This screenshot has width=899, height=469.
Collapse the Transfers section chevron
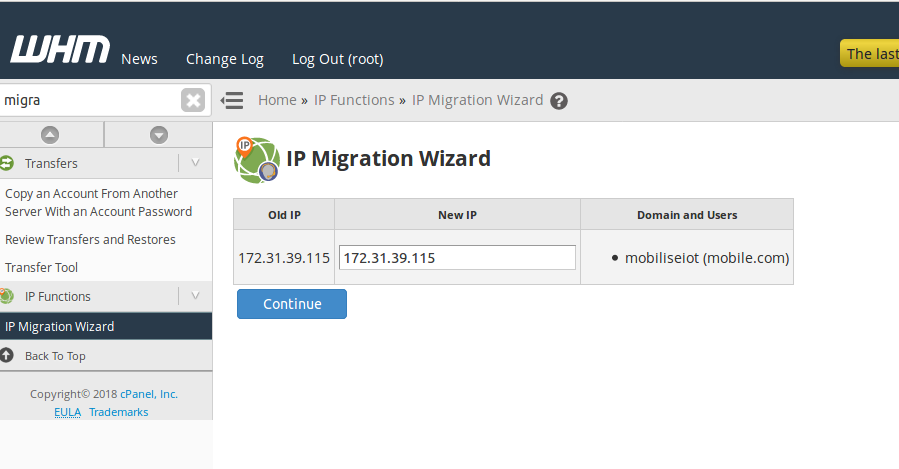[x=195, y=163]
